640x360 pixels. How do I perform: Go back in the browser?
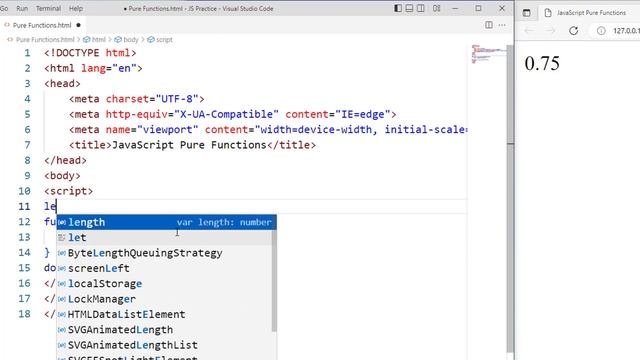click(x=529, y=31)
